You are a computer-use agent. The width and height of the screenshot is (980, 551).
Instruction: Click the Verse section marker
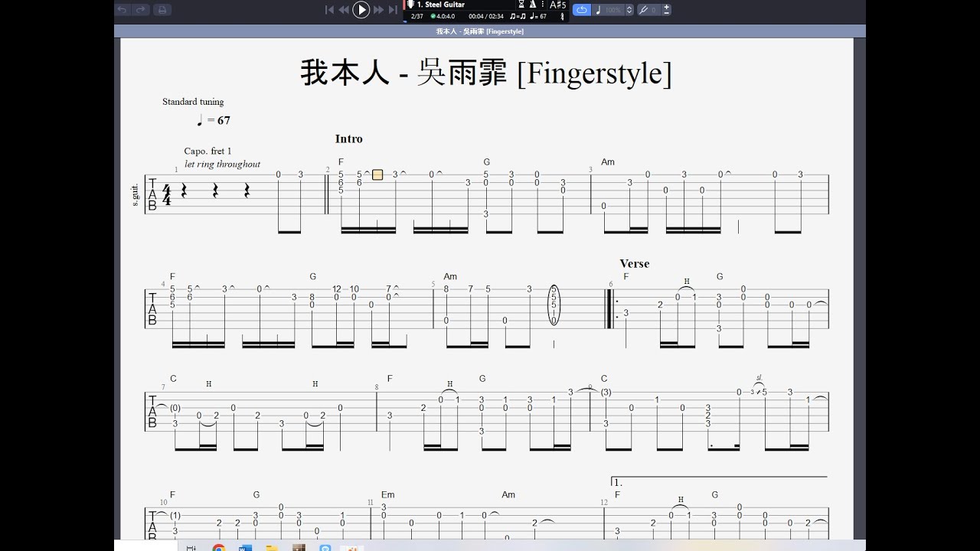[x=634, y=263]
